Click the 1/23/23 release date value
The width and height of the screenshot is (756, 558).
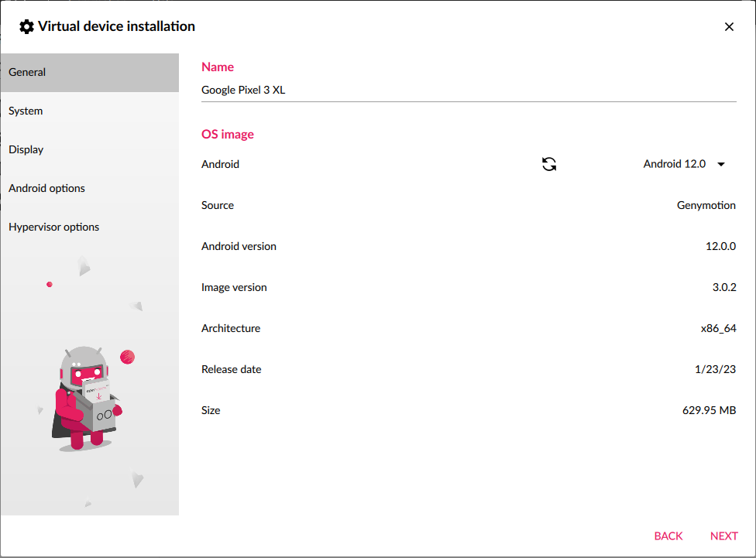click(x=715, y=369)
